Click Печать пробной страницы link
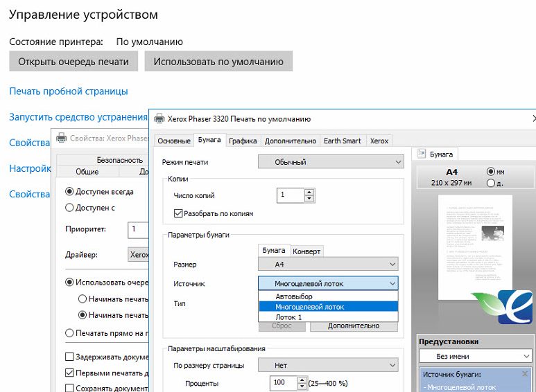Viewport: 536px width, 392px height. click(x=69, y=91)
